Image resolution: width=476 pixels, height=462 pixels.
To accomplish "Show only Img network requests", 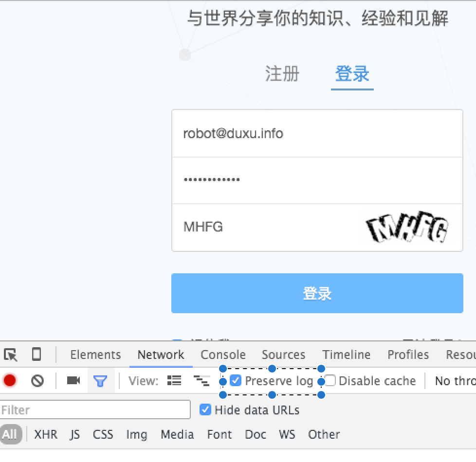I will pyautogui.click(x=137, y=434).
